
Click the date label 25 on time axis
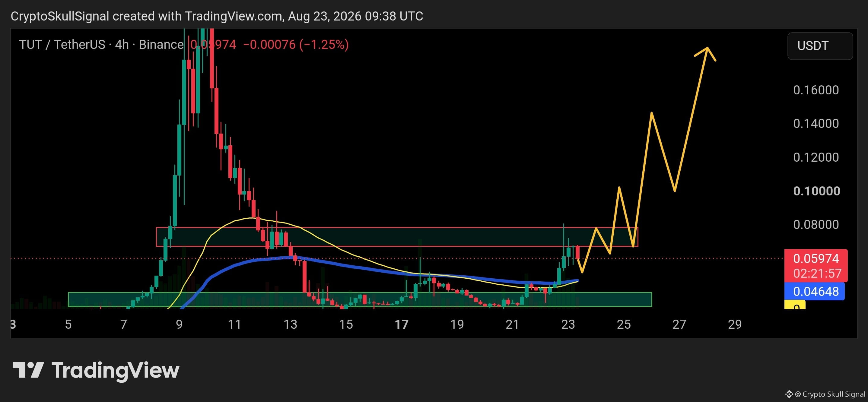click(x=623, y=324)
